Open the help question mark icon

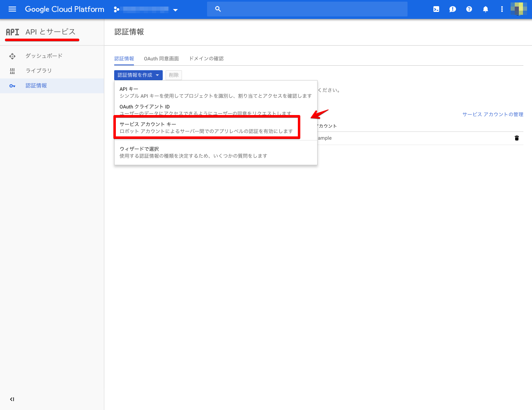pyautogui.click(x=469, y=9)
